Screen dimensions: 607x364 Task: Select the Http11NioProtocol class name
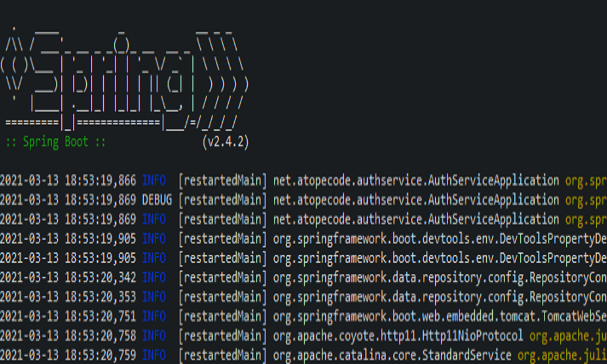tap(473, 335)
